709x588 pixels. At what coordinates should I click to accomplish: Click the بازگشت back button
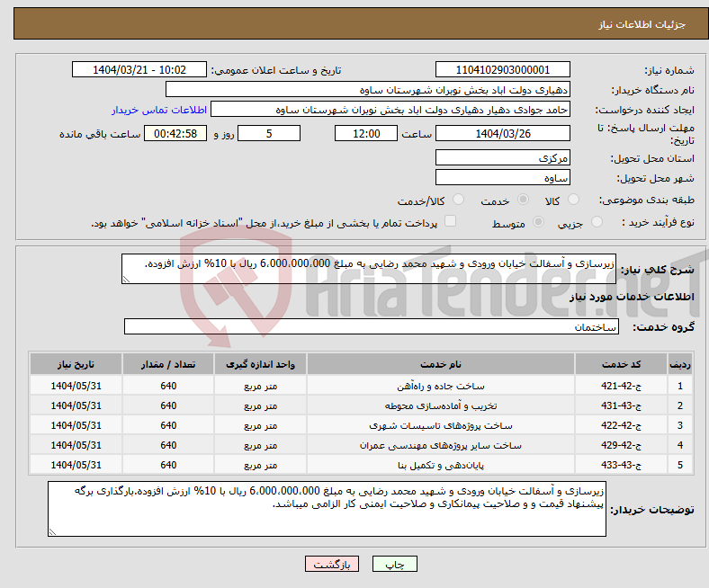click(332, 564)
